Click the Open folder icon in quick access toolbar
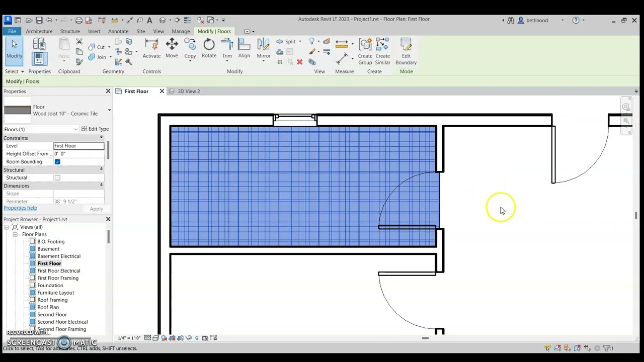Screen dimensions: 644x362 pos(29,20)
